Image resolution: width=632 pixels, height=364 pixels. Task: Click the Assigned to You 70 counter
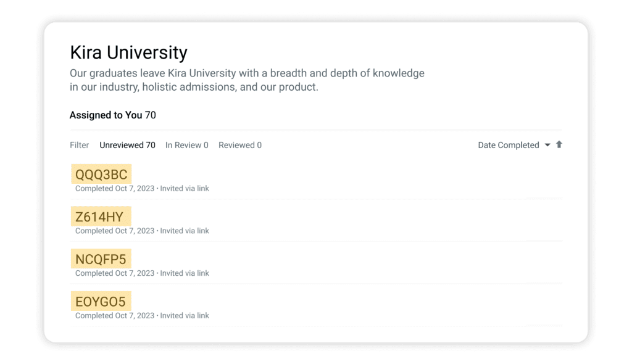113,115
